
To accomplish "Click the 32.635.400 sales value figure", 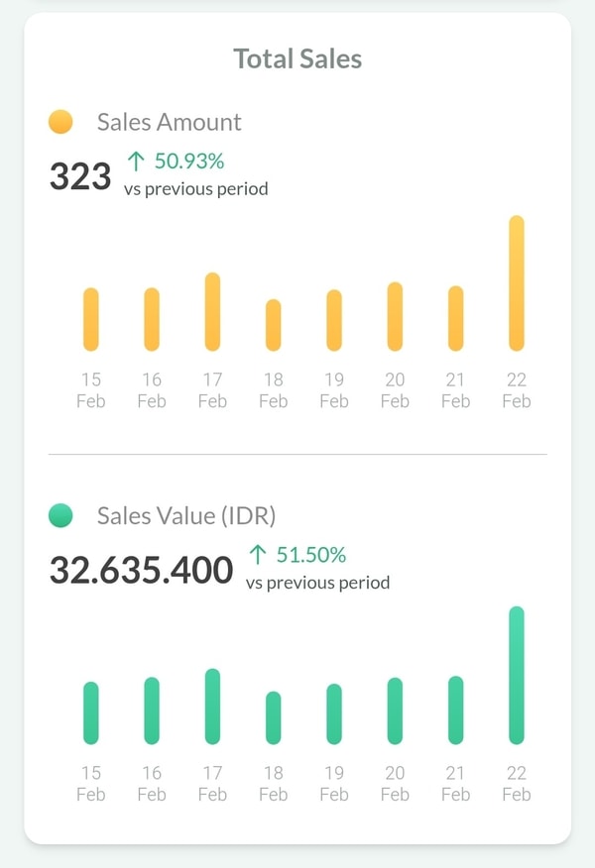I will pos(142,570).
